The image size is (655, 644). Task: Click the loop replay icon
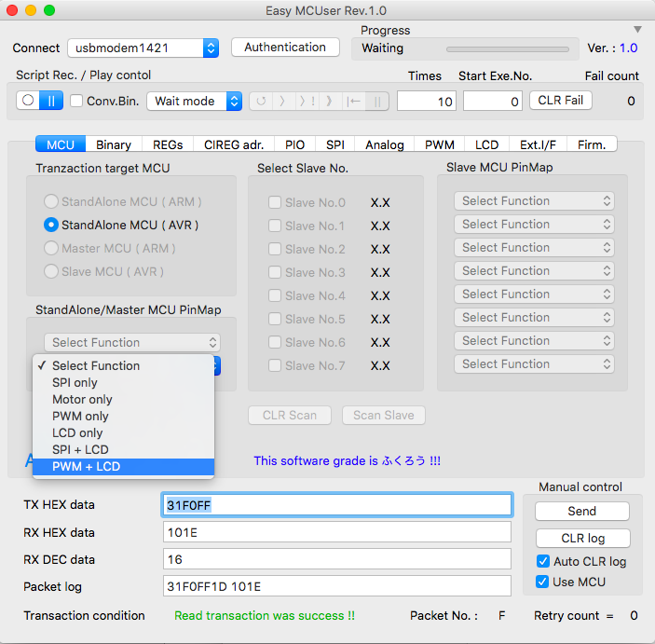coord(261,102)
